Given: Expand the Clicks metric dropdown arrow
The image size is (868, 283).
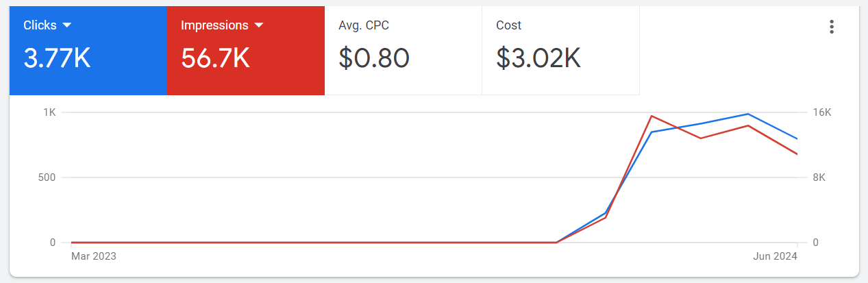Looking at the screenshot, I should tap(67, 25).
